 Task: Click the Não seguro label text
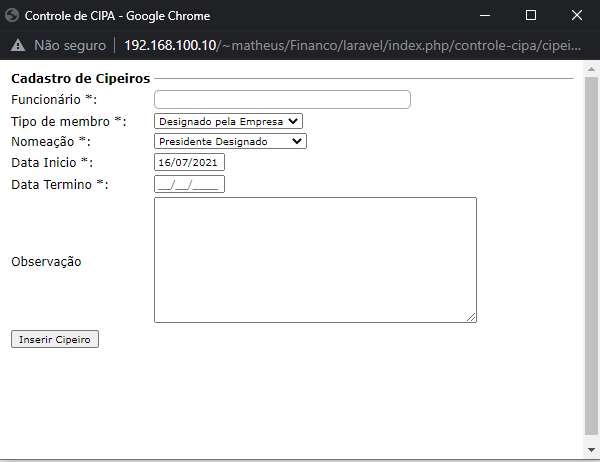click(x=69, y=46)
